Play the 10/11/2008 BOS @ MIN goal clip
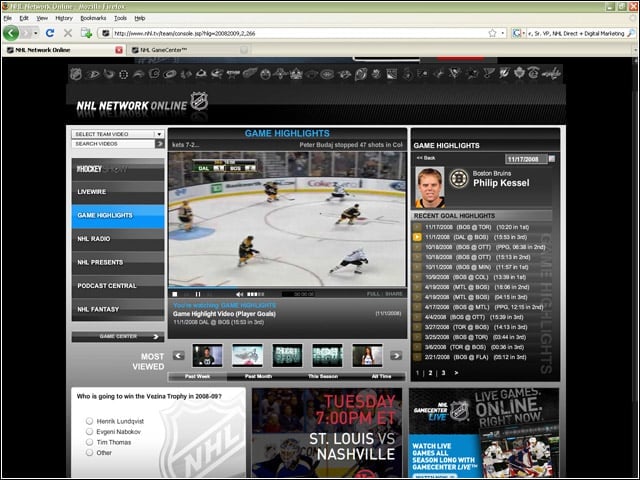The image size is (640, 480). tap(417, 267)
